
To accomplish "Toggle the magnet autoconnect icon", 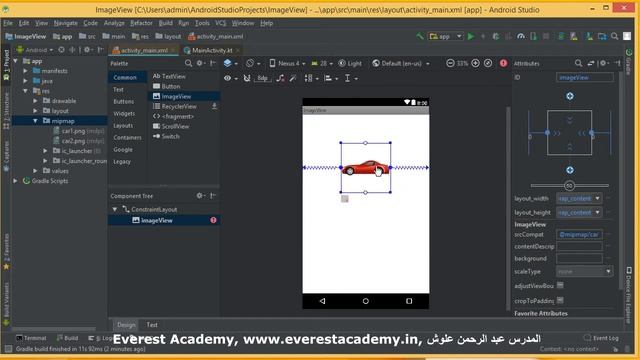I will tap(247, 78).
